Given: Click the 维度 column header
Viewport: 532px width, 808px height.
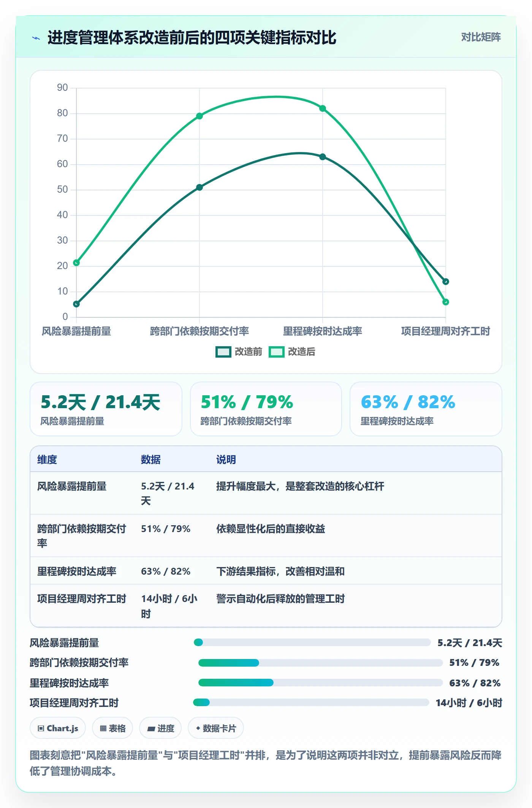Looking at the screenshot, I should tap(47, 459).
